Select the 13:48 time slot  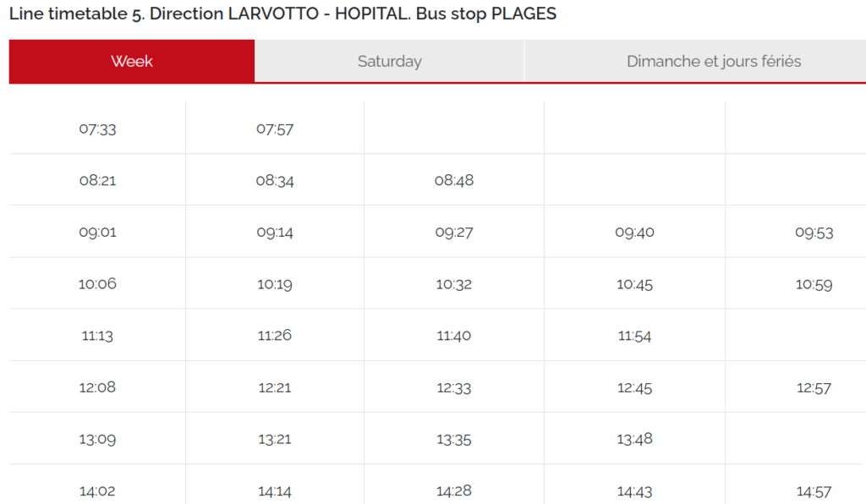634,438
